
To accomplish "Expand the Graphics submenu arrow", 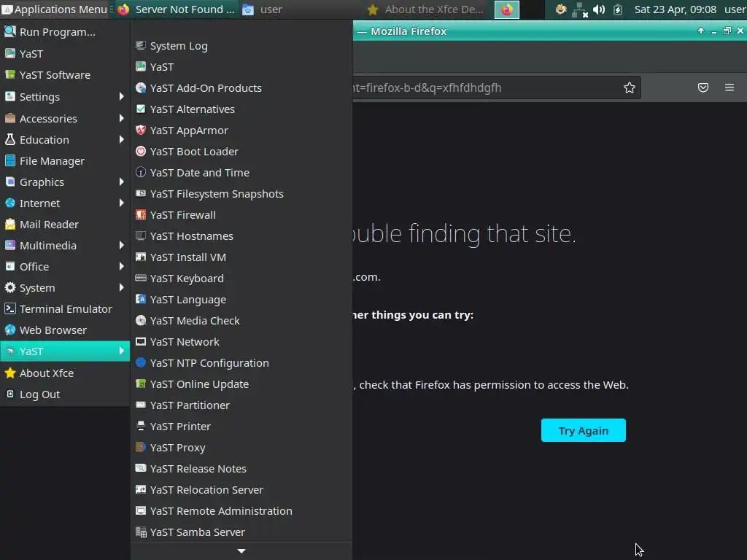I will [122, 182].
